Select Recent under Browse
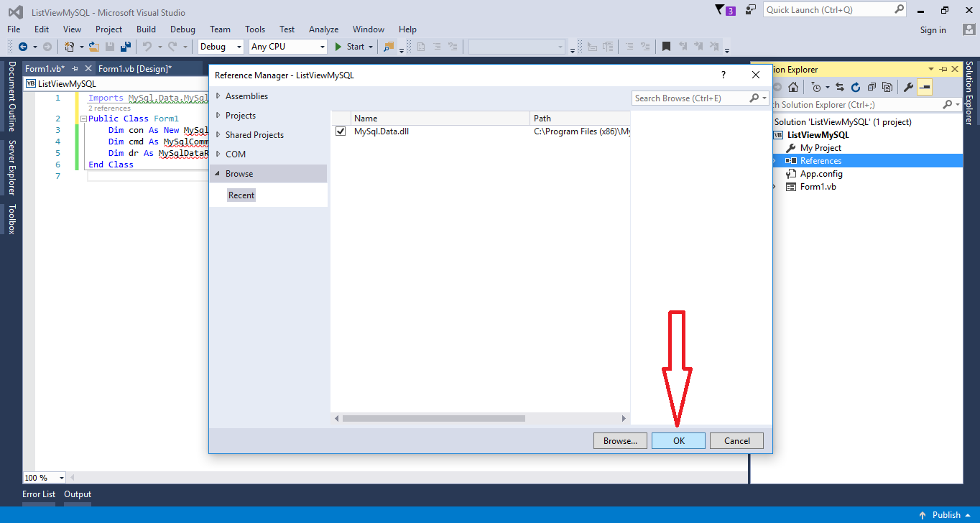Viewport: 980px width, 523px height. point(241,195)
